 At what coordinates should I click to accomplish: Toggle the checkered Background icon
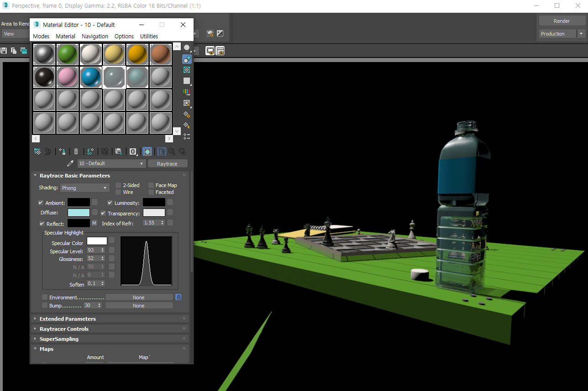tap(187, 70)
